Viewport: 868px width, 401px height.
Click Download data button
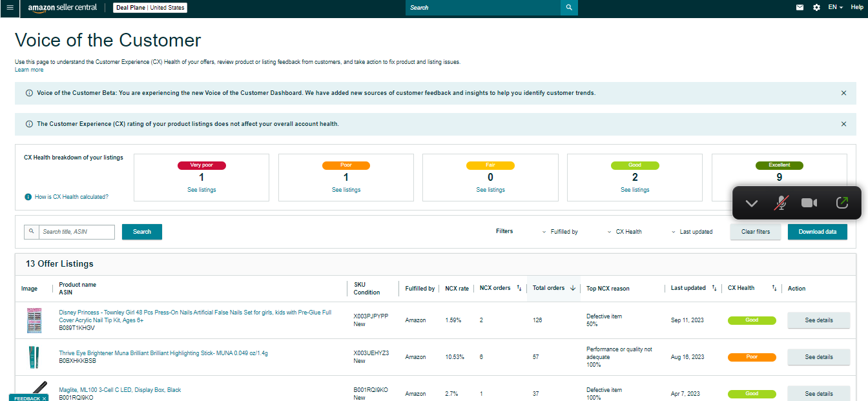coord(818,232)
